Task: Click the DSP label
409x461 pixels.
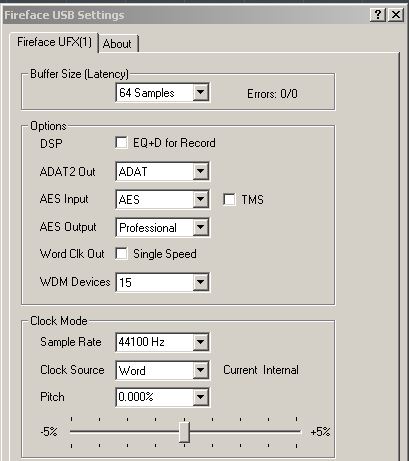Action: coord(51,144)
